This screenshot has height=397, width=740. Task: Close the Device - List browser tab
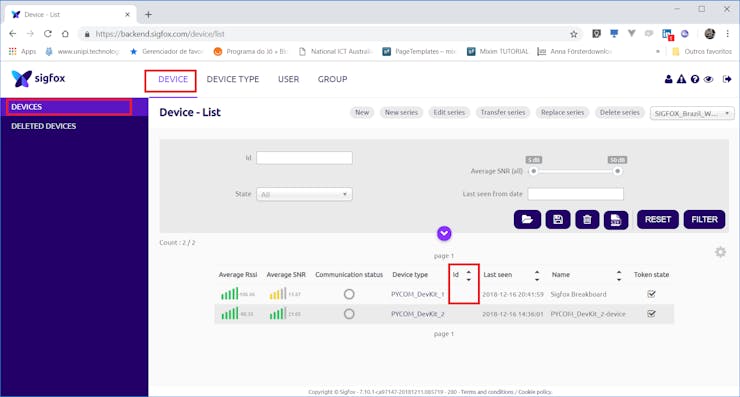click(127, 15)
